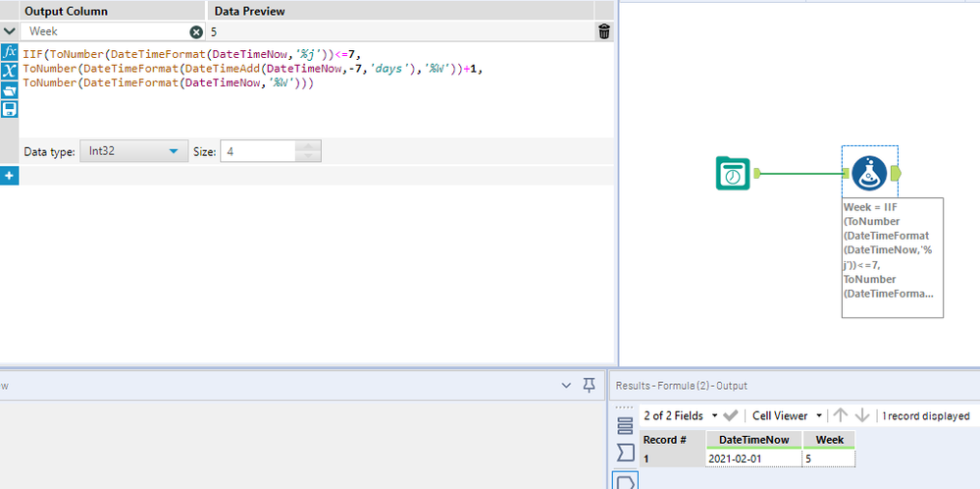Click the up arrow in Results toolbar

click(841, 415)
